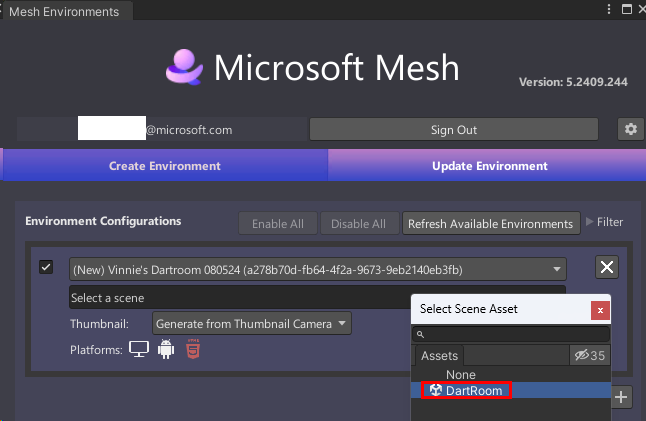Viewport: 646px width, 421px height.
Task: Remove the Vinnie's Dartroom configuration with X
Action: [x=607, y=267]
